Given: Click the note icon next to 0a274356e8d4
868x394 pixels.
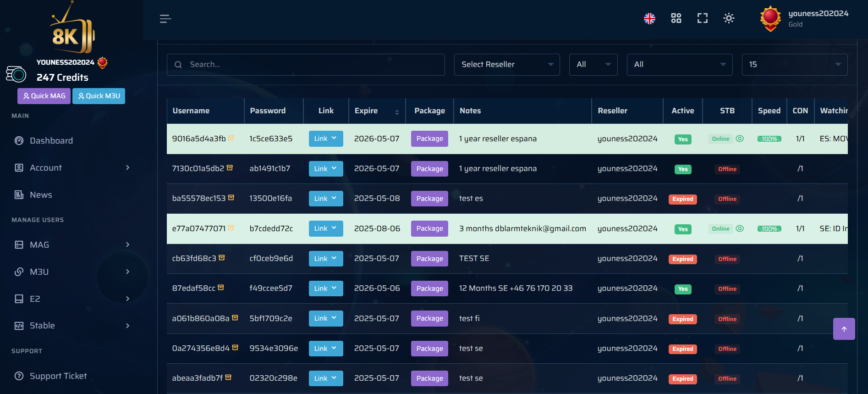Looking at the screenshot, I should point(235,348).
